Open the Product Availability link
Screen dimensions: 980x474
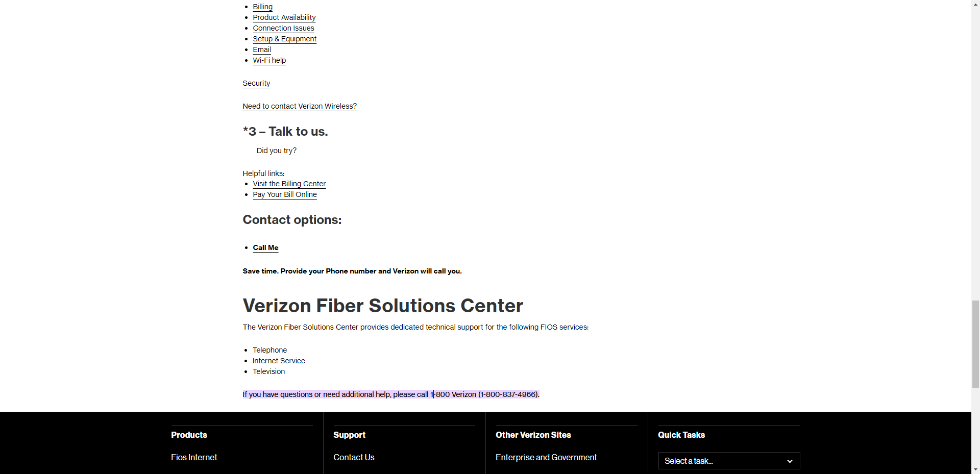[x=284, y=17]
